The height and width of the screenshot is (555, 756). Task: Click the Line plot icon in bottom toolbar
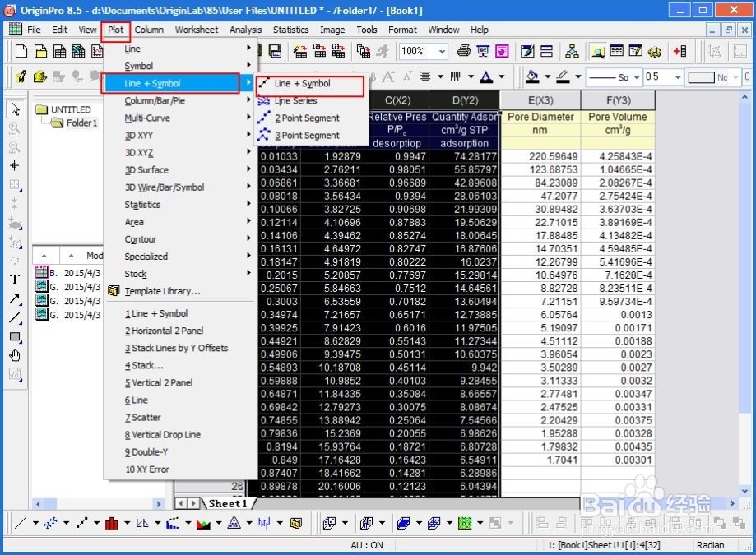[21, 523]
